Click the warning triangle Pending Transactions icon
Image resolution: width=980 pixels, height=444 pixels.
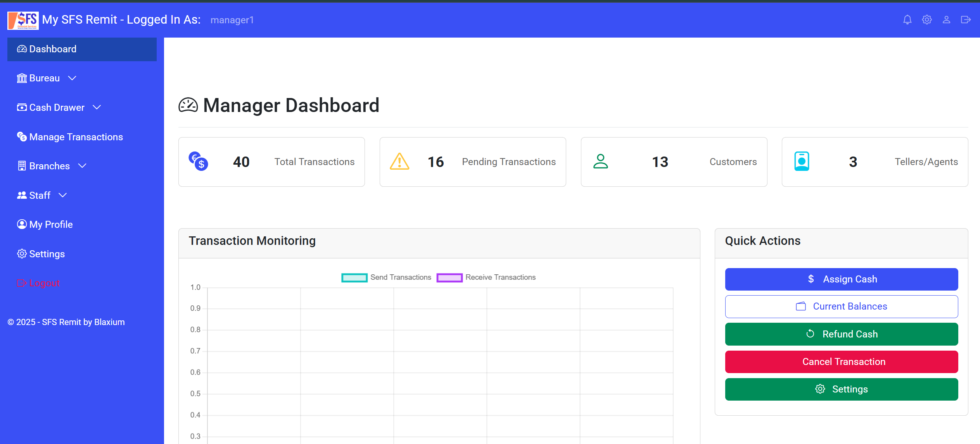click(x=399, y=161)
